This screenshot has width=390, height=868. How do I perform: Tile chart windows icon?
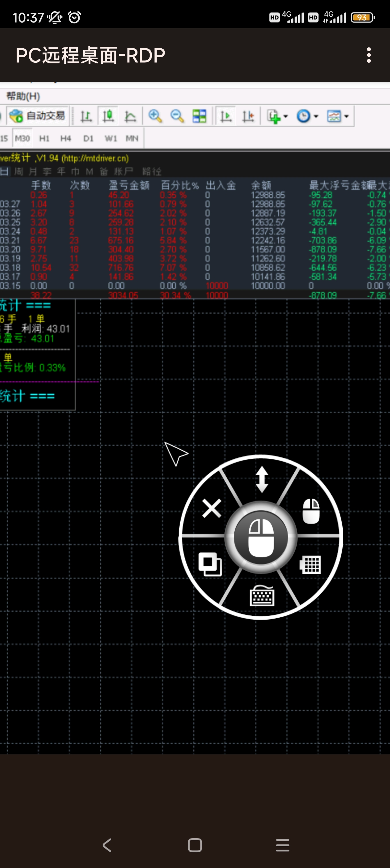pyautogui.click(x=199, y=117)
